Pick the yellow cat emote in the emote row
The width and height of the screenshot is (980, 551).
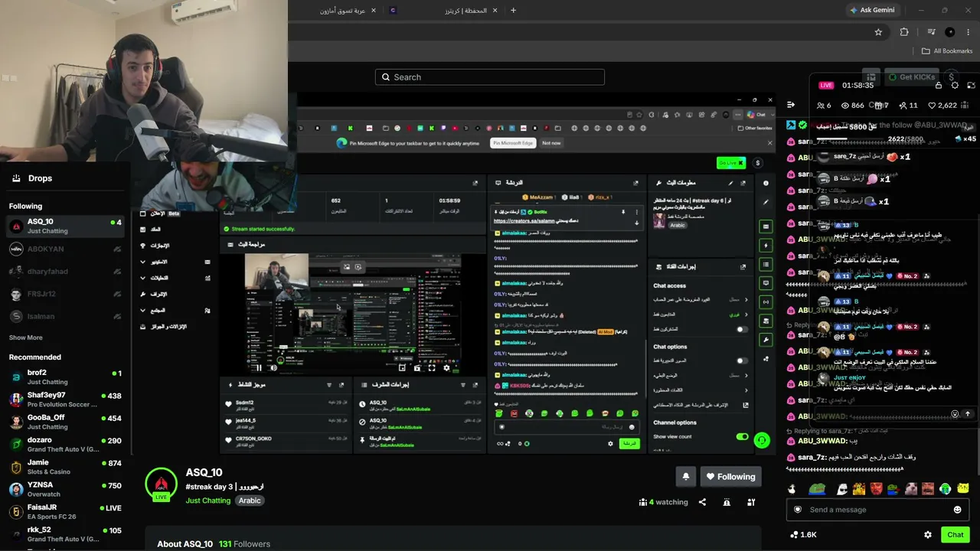(962, 488)
